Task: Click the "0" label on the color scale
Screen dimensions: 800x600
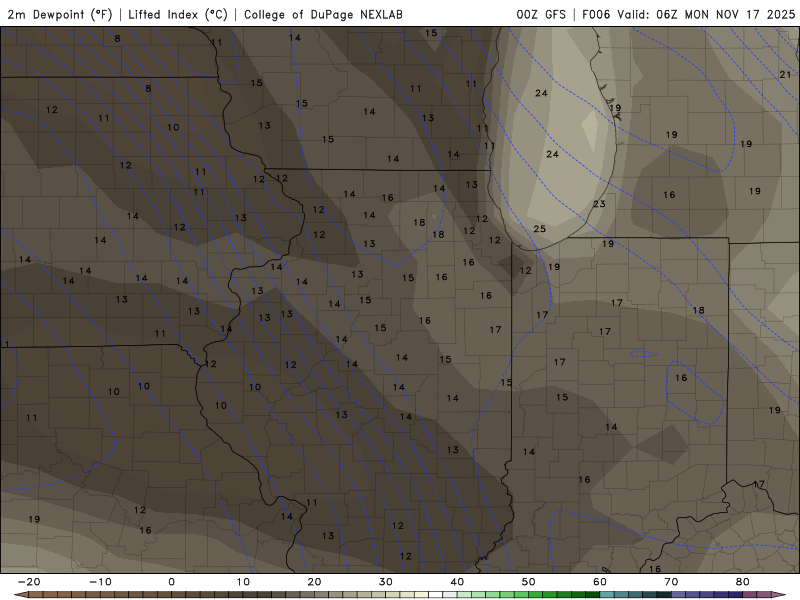Action: point(171,582)
